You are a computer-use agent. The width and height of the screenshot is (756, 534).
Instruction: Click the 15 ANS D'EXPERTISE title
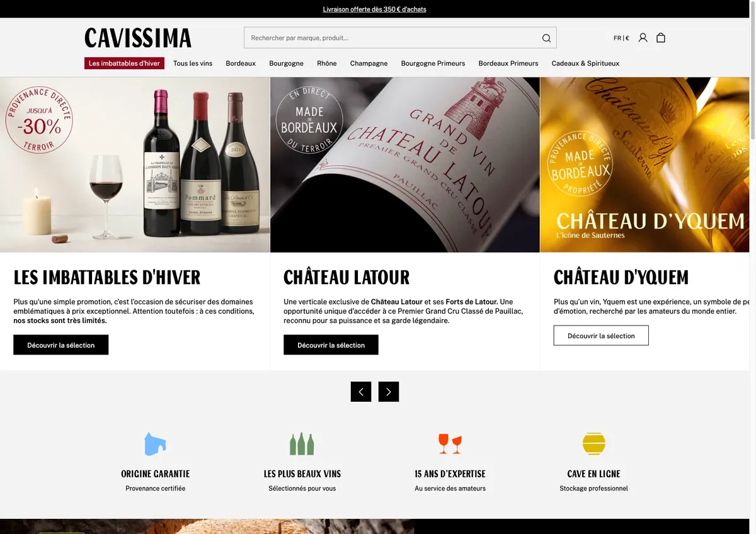pyautogui.click(x=450, y=474)
